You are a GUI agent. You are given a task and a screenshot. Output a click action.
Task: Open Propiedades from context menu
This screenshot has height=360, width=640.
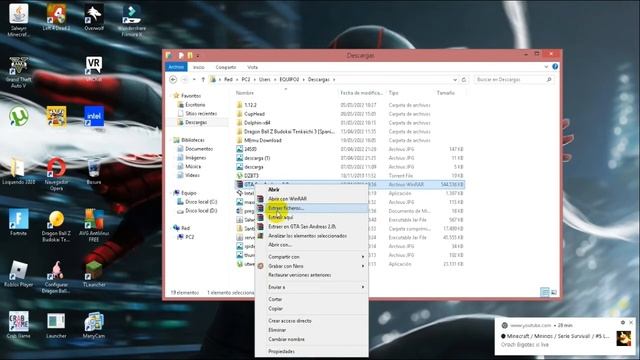(311, 351)
